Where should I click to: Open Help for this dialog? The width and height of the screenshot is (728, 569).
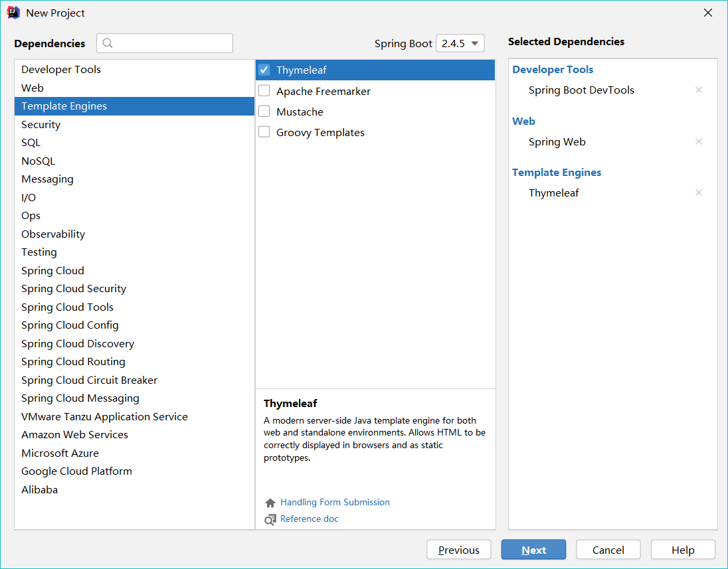(x=683, y=550)
